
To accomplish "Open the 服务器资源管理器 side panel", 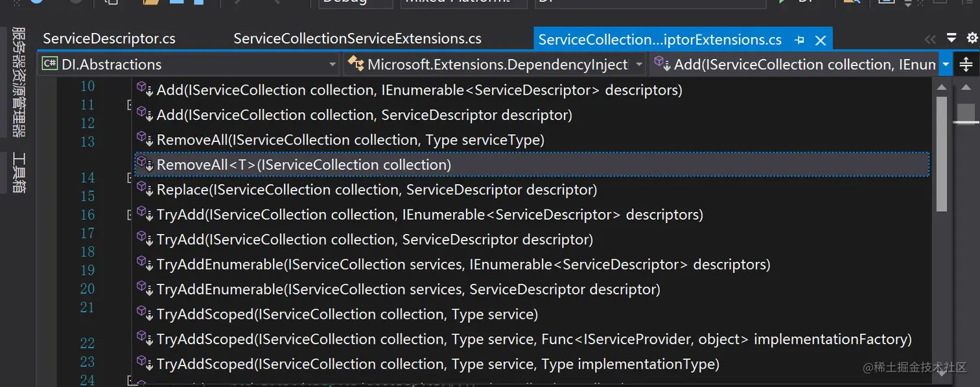I will (19, 82).
